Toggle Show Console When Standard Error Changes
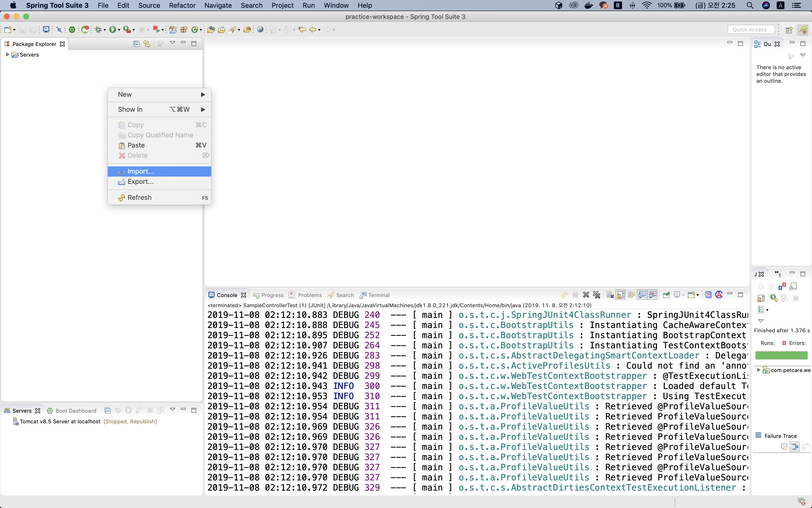Screen dimensions: 812x508 (x=652, y=295)
